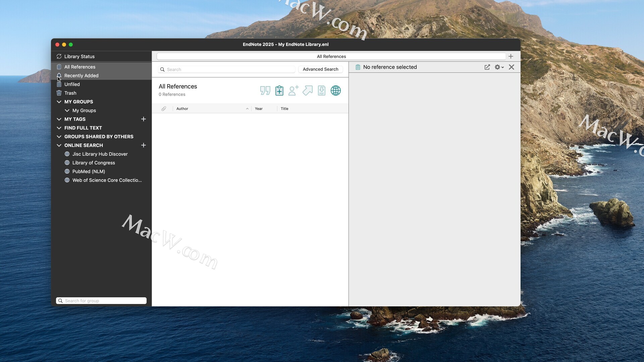Collapse GROUPS SHARED BY OTHERS section
The image size is (644, 362).
click(x=59, y=136)
